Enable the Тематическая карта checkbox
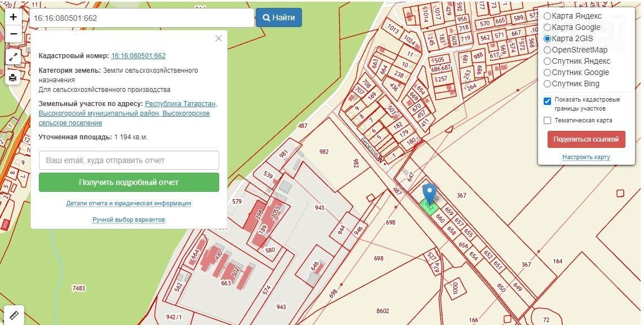This screenshot has width=644, height=325. click(547, 121)
